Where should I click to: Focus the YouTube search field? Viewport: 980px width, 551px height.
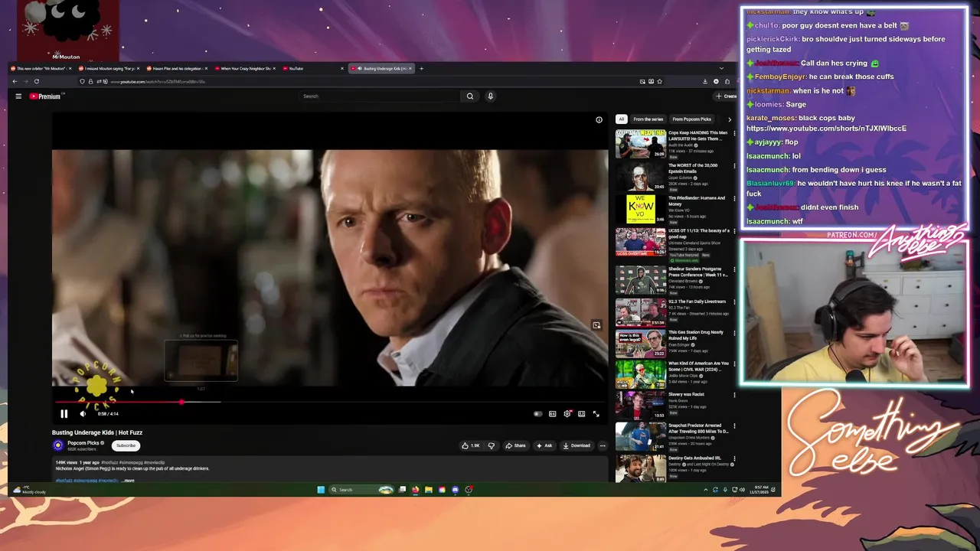[379, 96]
